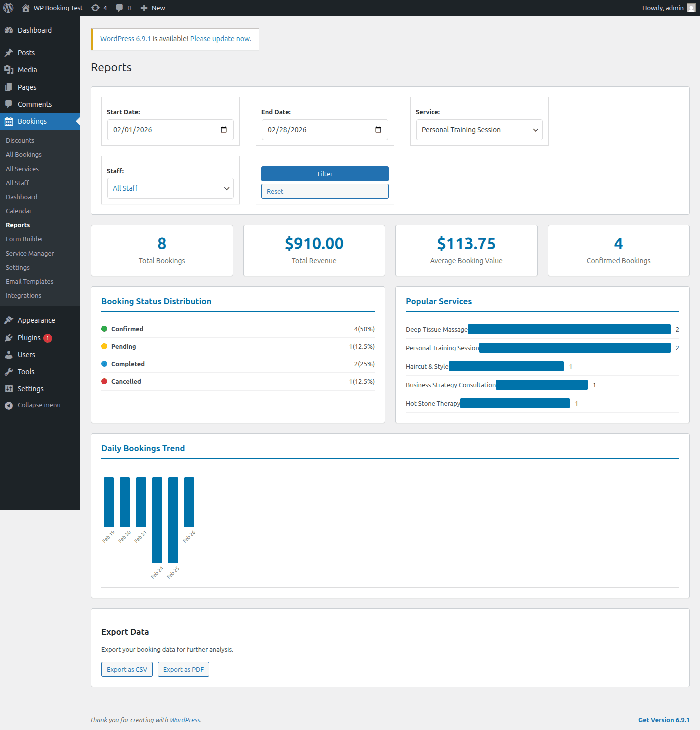The width and height of the screenshot is (700, 730).
Task: Click the updates counter icon in admin bar
Action: pyautogui.click(x=94, y=7)
